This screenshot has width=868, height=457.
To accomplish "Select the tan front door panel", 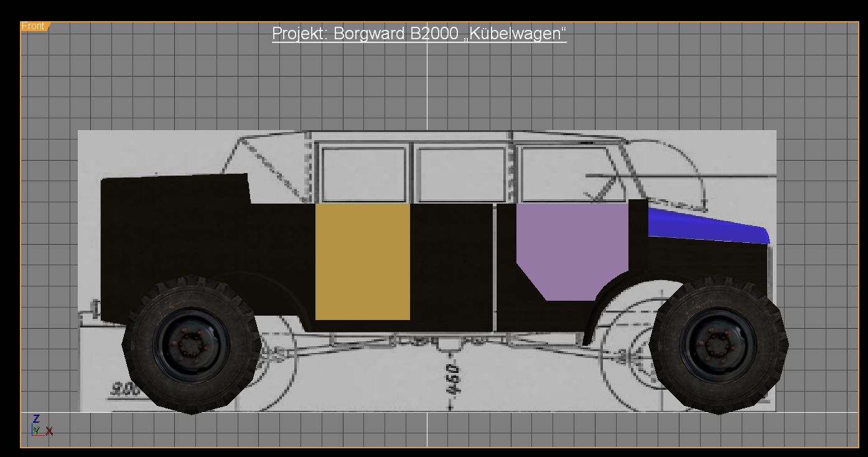I will [363, 262].
